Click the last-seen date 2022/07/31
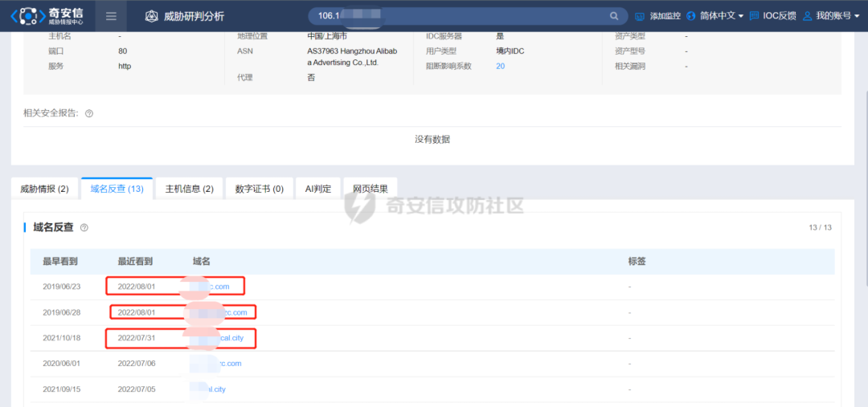The height and width of the screenshot is (407, 868). point(137,338)
